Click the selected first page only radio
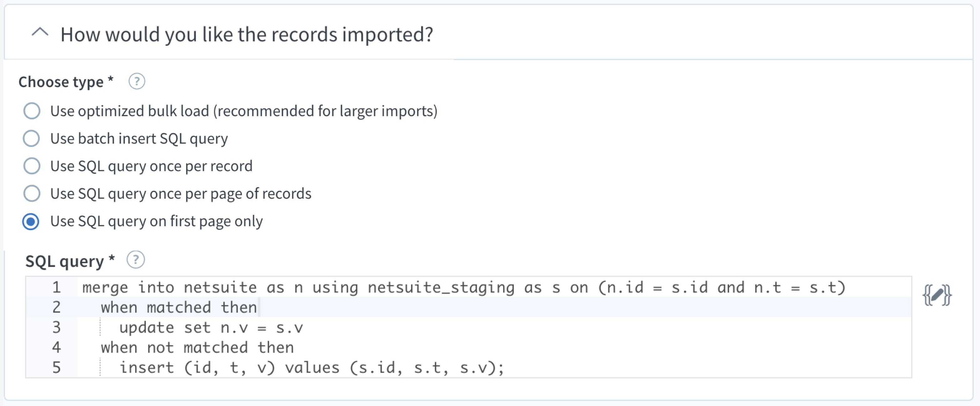The image size is (980, 406). click(x=31, y=221)
